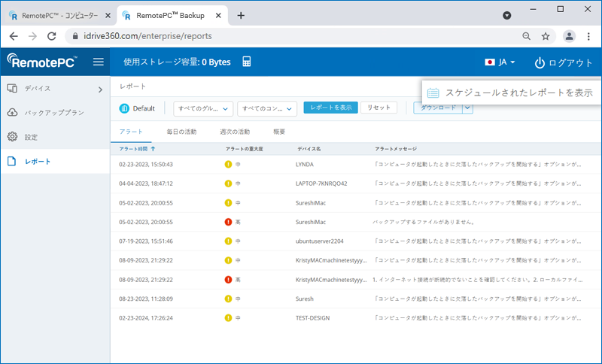Click the browser forward arrow

32,36
